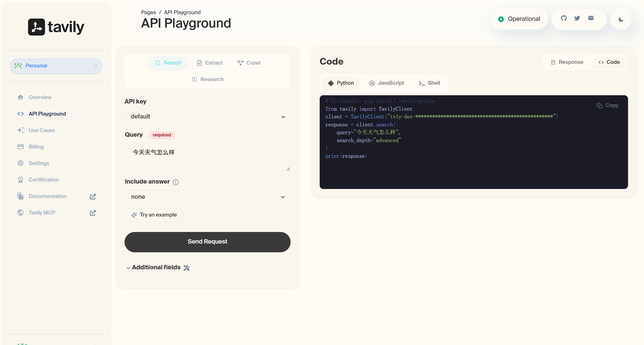Click the tavily logo
This screenshot has width=644, height=345.
(56, 27)
